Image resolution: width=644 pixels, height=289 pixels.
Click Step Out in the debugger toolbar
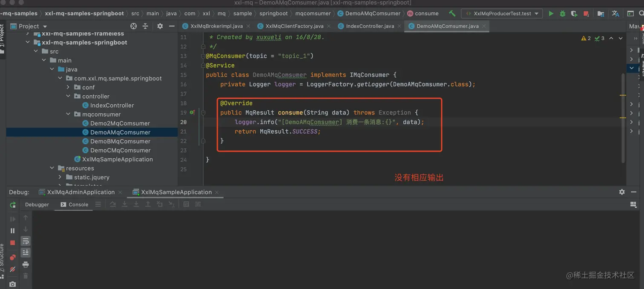click(148, 204)
